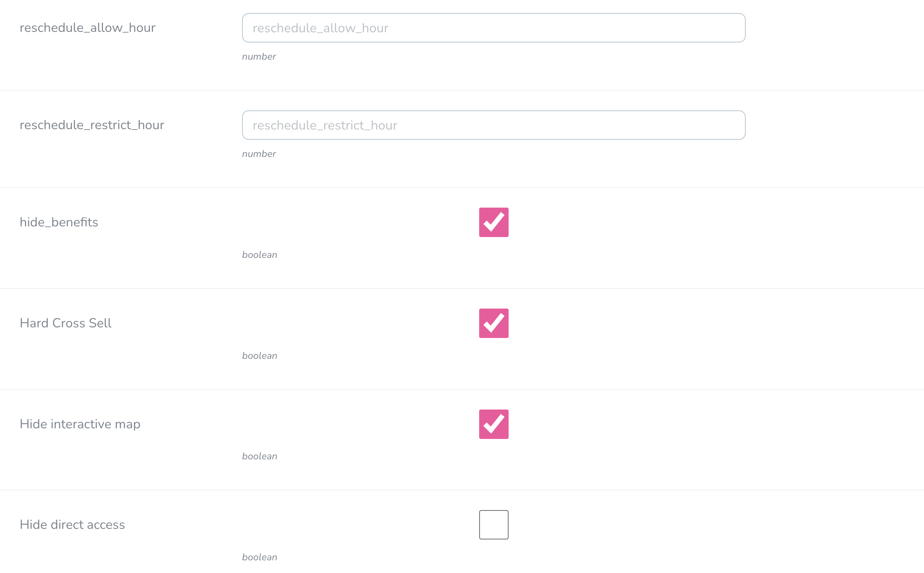Enable the Hide direct access checkbox
The width and height of the screenshot is (924, 573).
pyautogui.click(x=493, y=525)
